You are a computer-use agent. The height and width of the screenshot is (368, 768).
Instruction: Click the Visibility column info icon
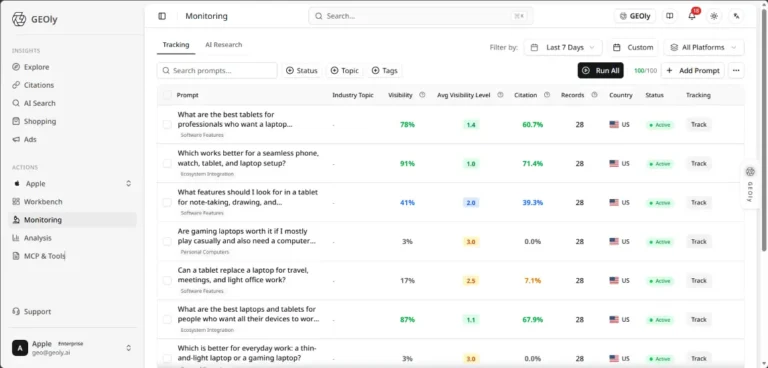click(422, 95)
